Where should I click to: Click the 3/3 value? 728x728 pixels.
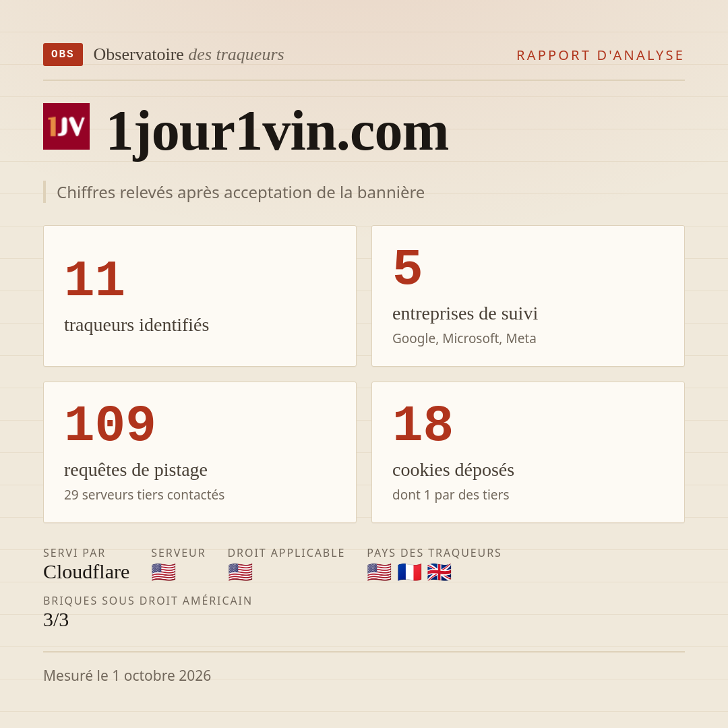(x=56, y=620)
